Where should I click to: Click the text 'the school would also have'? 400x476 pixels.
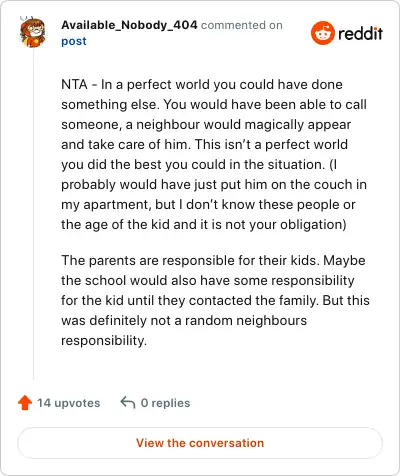(x=145, y=281)
